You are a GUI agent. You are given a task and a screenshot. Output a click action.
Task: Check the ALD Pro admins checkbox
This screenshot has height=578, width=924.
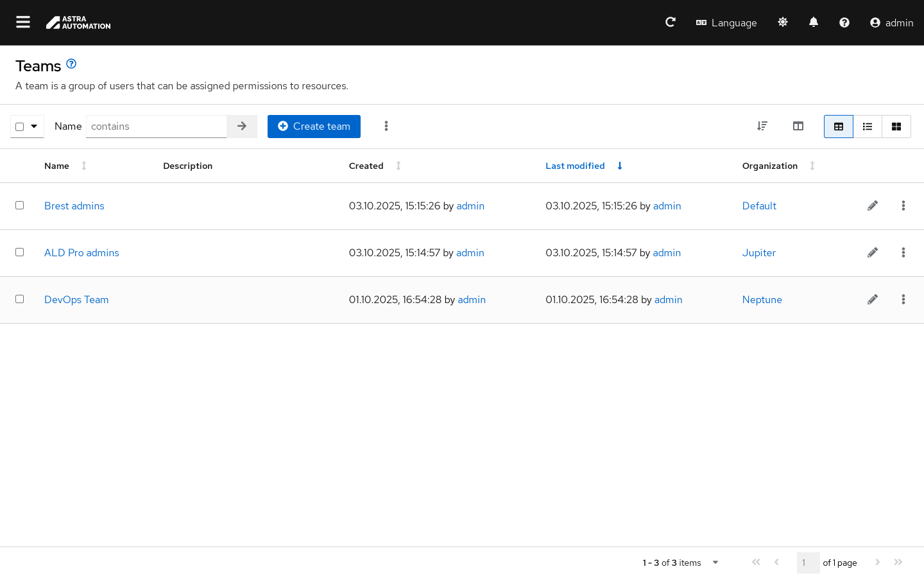[x=20, y=252]
